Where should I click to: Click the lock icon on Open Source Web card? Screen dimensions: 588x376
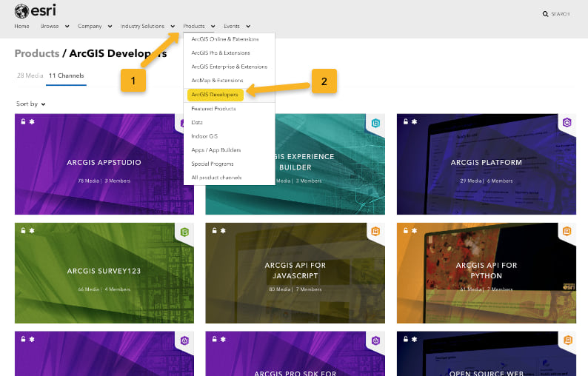coord(405,339)
